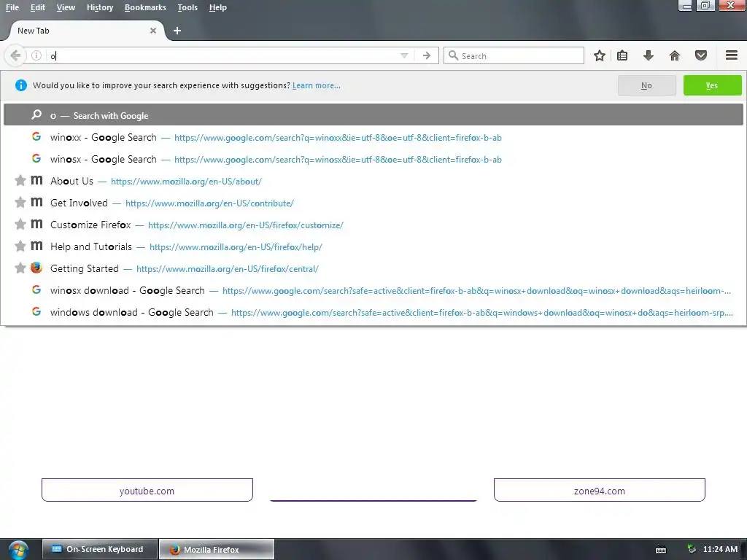Click the star icon beside About Us
Screen dimensions: 747x560
[20, 181]
